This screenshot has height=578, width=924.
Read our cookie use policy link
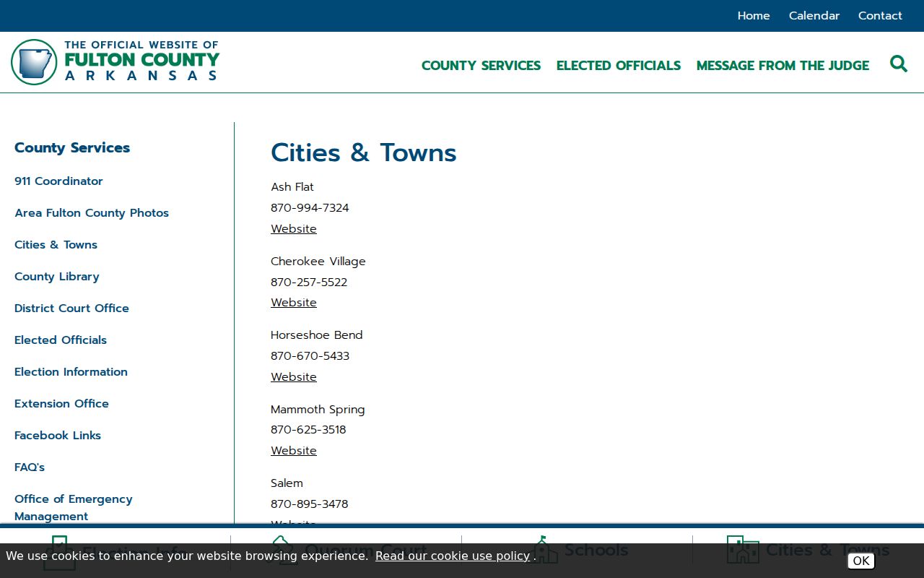tap(453, 556)
